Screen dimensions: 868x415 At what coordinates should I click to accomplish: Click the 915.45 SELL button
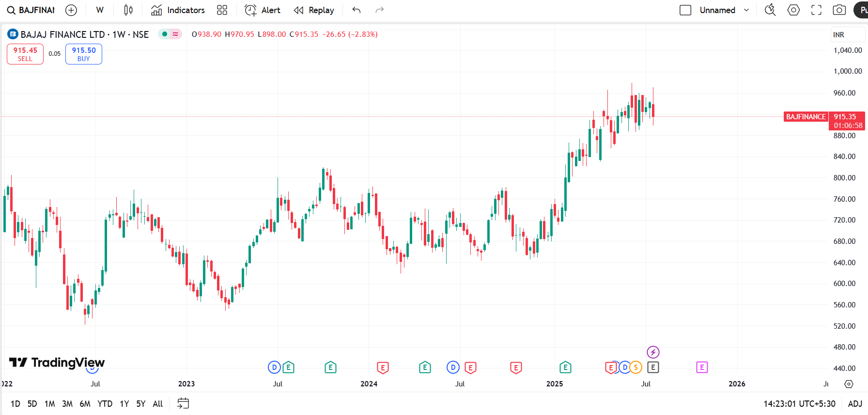coord(25,54)
